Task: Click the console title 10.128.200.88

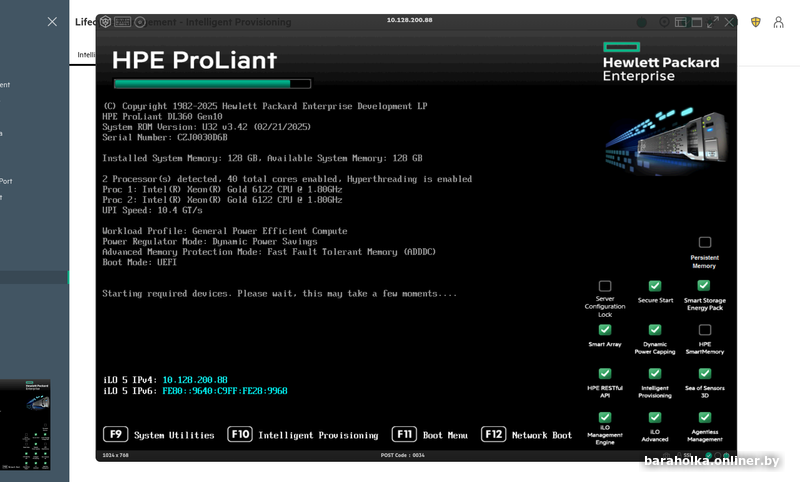Action: point(409,20)
